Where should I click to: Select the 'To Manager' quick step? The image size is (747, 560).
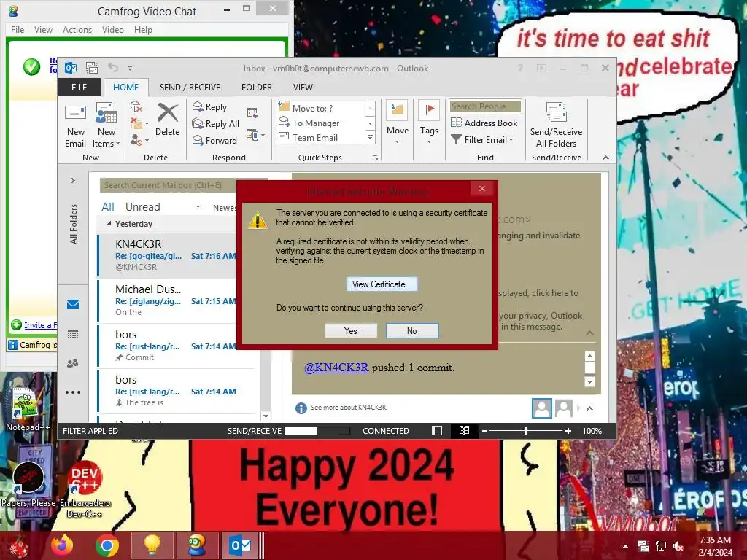tap(321, 122)
